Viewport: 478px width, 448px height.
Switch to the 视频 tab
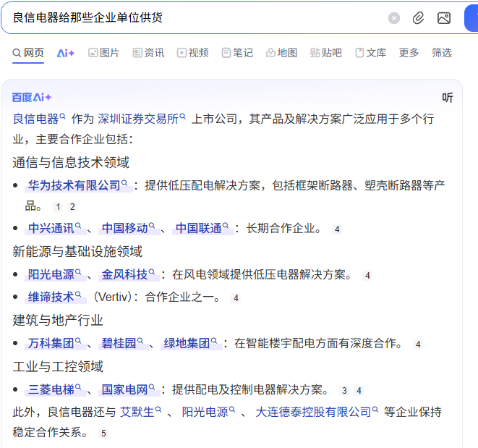[x=193, y=53]
